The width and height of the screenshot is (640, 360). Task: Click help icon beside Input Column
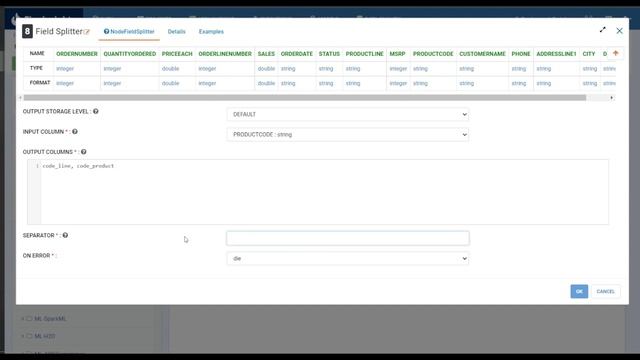click(75, 131)
